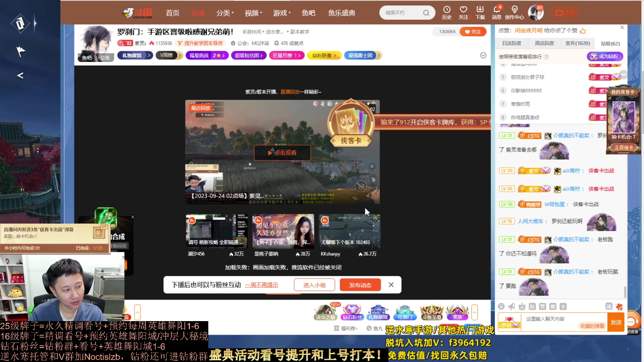The height and width of the screenshot is (362, 644).
Task: Expand the V周榜 ranking arrow
Action: click(180, 55)
